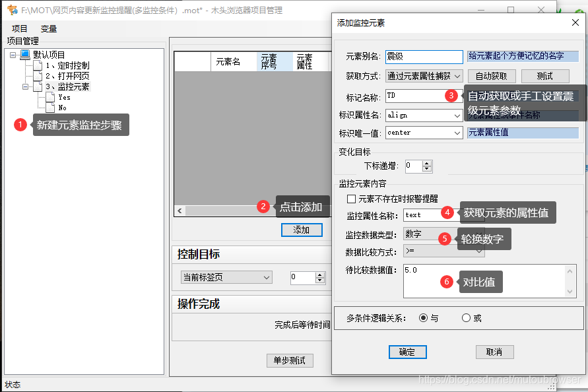Screen dimensions: 588x392
Task: Click the application icon in title bar
Action: click(13, 10)
